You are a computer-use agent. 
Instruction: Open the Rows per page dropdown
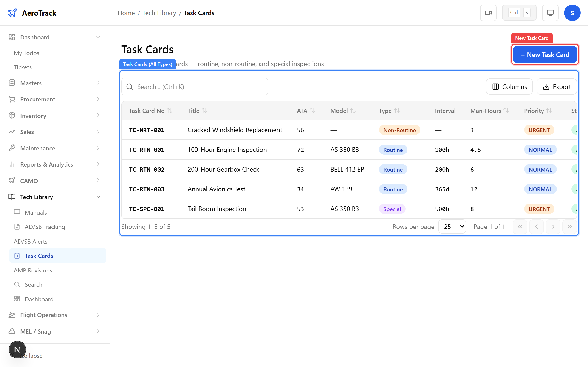tap(452, 226)
